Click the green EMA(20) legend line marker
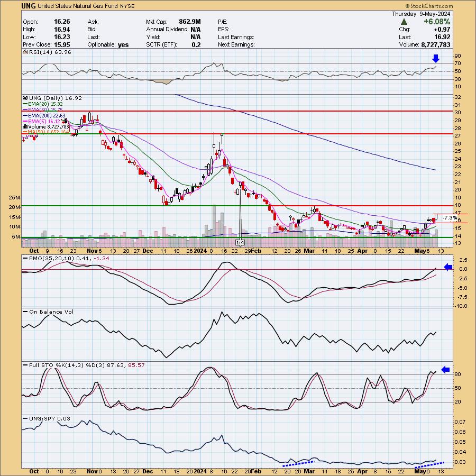Viewport: 476px width, 476px height. coord(25,104)
